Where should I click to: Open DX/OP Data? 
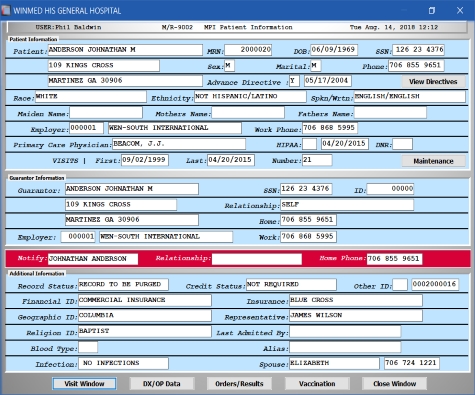coord(162,384)
